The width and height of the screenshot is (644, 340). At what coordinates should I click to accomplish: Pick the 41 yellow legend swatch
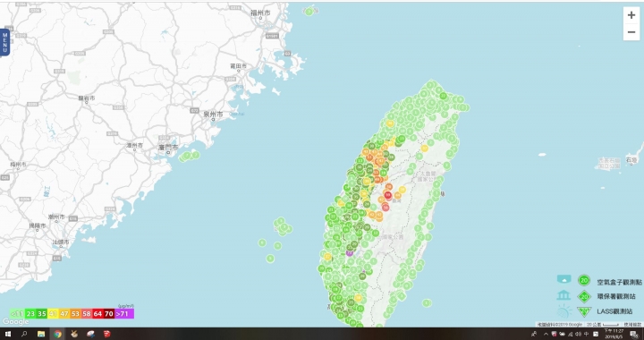point(53,314)
